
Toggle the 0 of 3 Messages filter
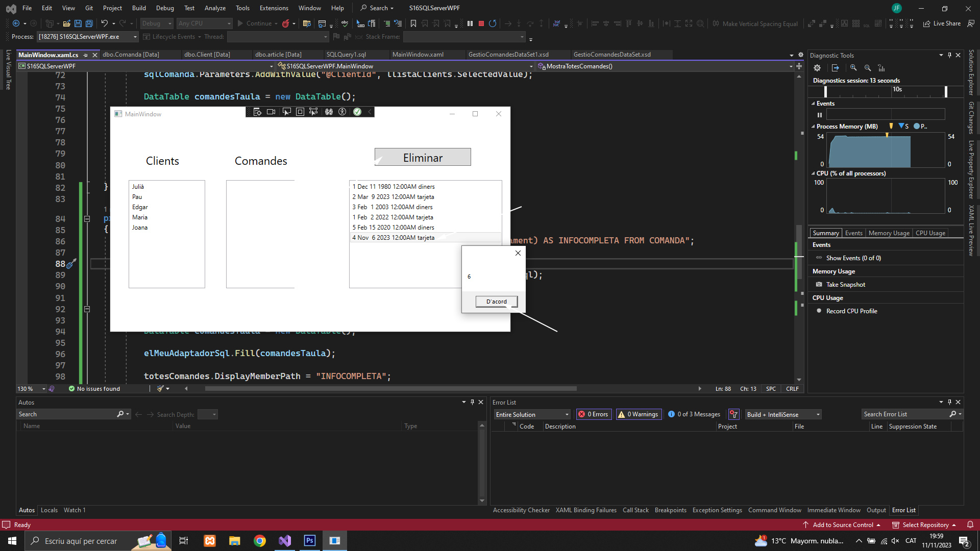click(x=694, y=414)
